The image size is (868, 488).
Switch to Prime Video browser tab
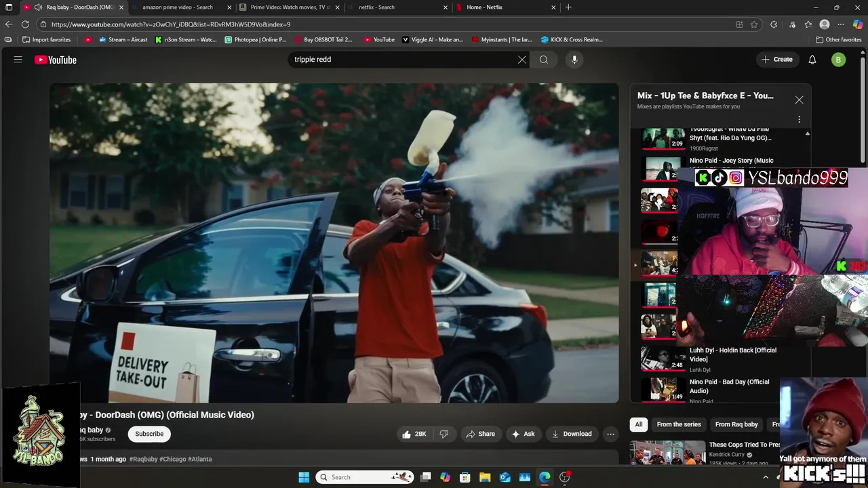click(288, 7)
